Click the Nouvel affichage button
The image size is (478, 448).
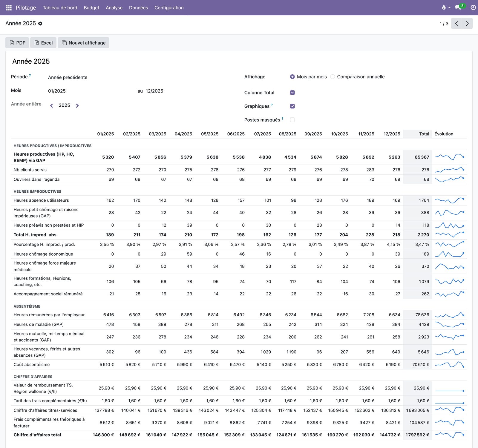coord(84,43)
